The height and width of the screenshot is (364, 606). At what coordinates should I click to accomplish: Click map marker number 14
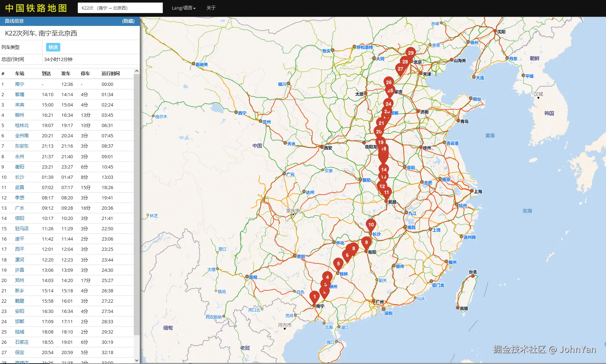click(384, 170)
